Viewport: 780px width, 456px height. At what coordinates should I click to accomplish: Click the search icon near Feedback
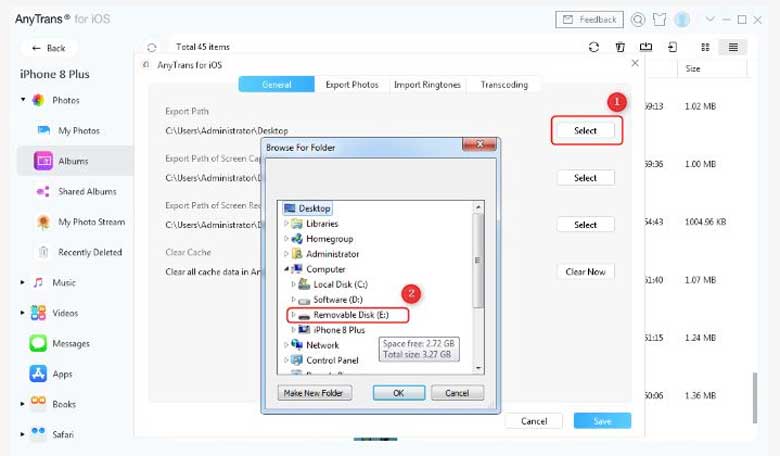point(637,19)
